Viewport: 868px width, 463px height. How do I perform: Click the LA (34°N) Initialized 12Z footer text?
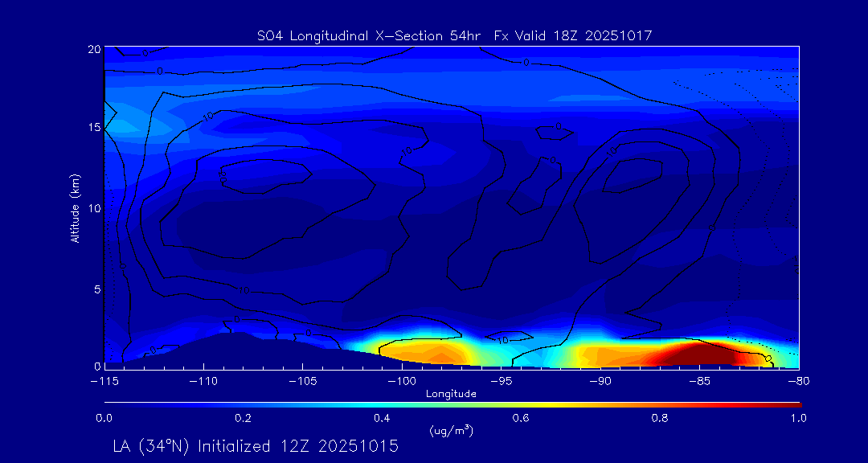(x=256, y=445)
